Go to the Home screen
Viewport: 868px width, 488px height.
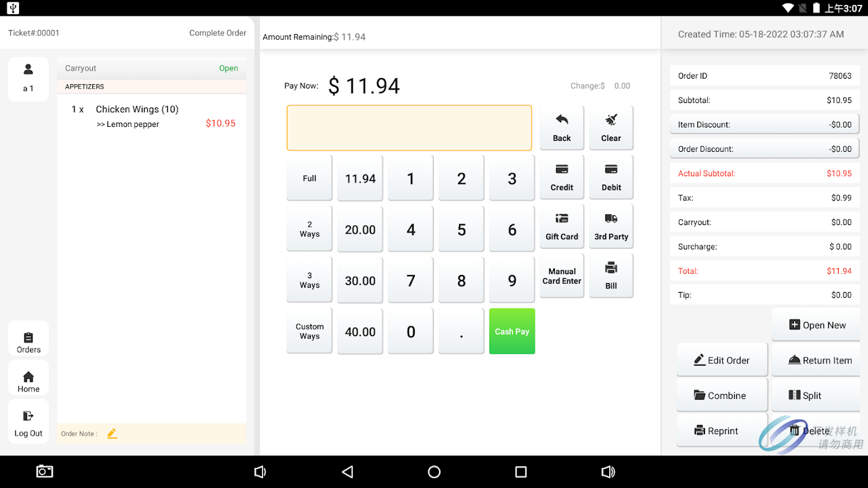point(28,378)
